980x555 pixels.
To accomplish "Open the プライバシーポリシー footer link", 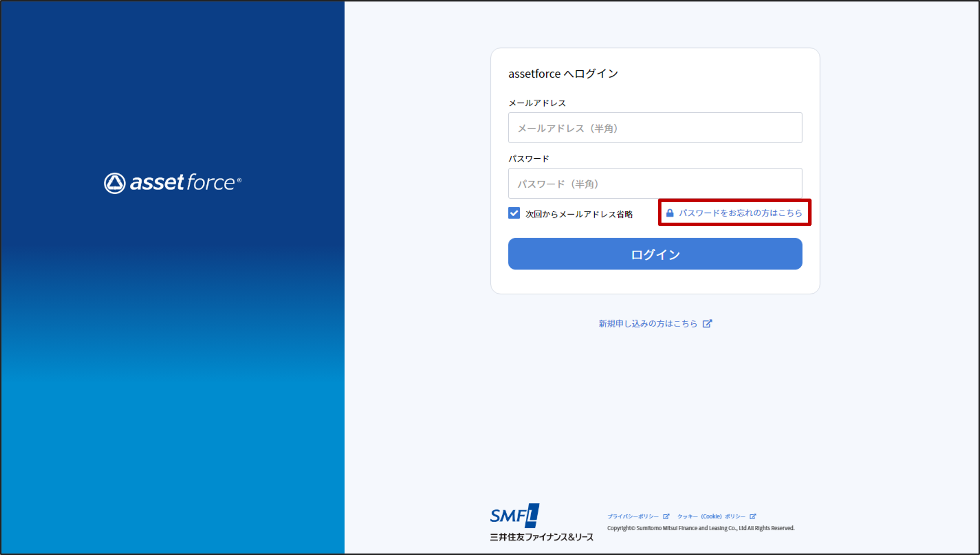I will coord(633,516).
